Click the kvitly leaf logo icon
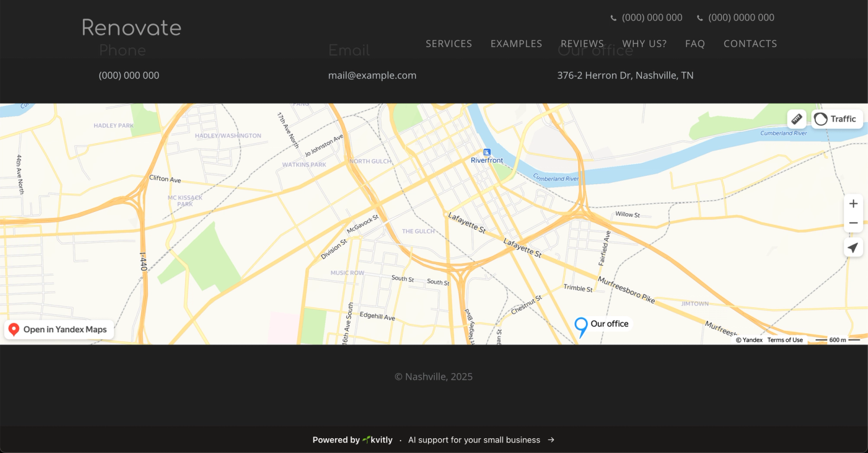Viewport: 868px width, 453px height. coord(367,439)
